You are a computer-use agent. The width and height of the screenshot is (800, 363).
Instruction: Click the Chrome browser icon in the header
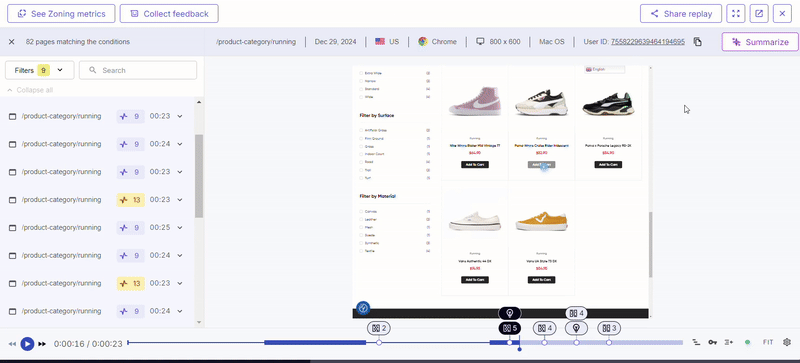click(423, 42)
